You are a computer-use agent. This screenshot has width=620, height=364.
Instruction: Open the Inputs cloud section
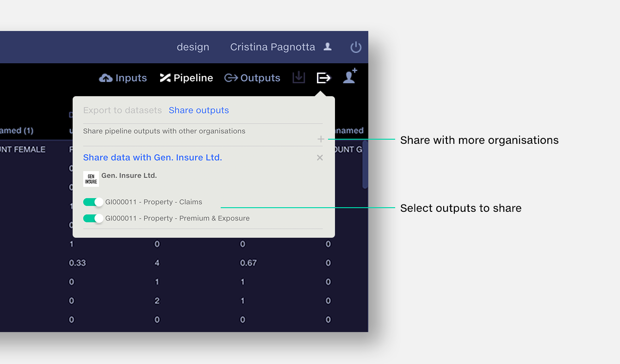(x=123, y=78)
